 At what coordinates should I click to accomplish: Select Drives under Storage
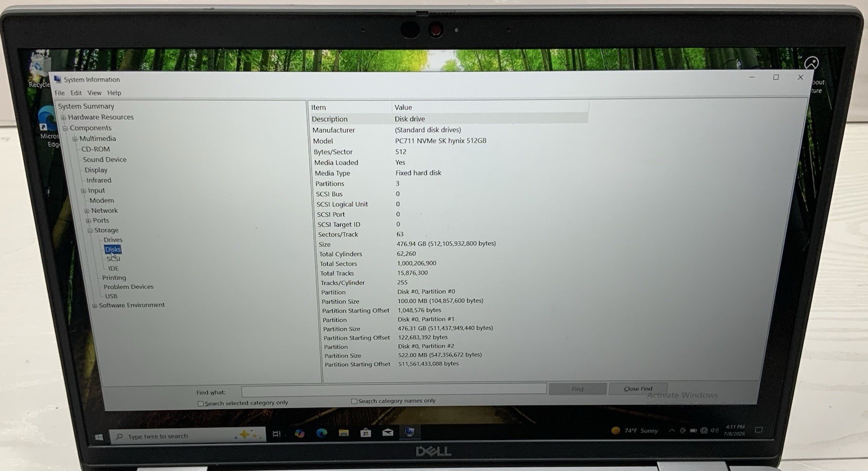(113, 240)
